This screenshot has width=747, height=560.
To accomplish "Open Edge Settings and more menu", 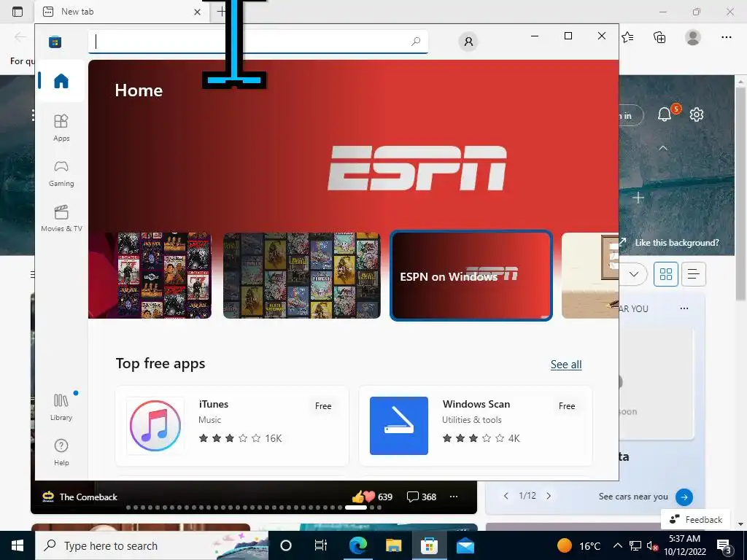I will (x=726, y=37).
